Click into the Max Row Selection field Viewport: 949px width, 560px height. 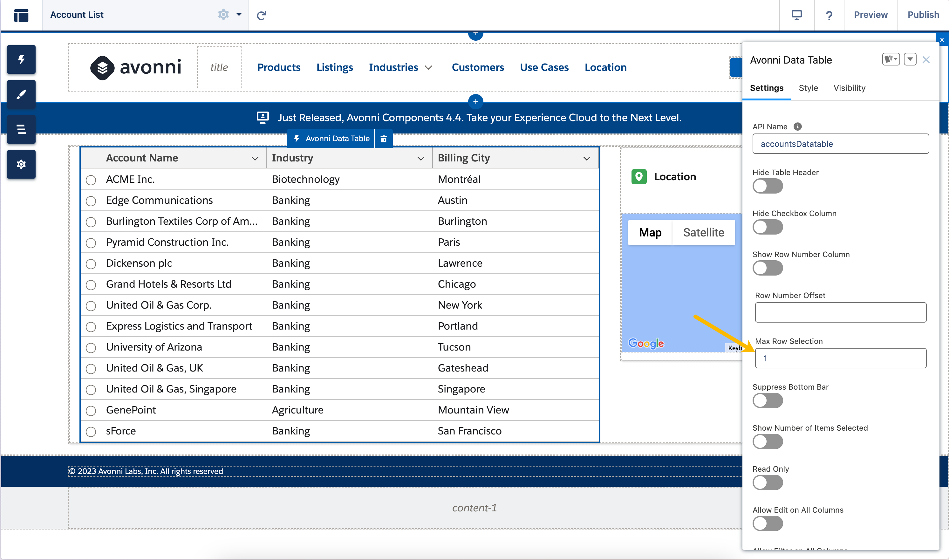tap(840, 358)
